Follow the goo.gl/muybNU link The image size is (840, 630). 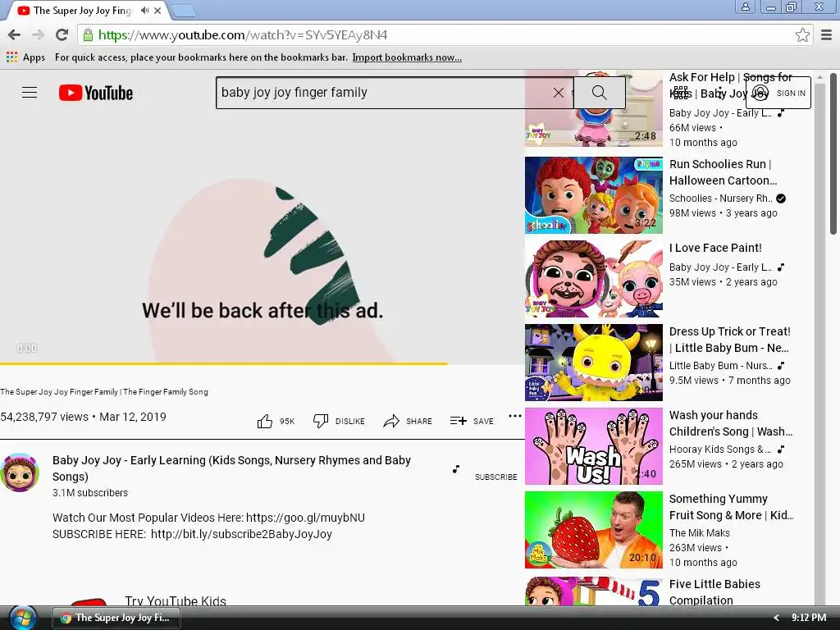pos(305,518)
